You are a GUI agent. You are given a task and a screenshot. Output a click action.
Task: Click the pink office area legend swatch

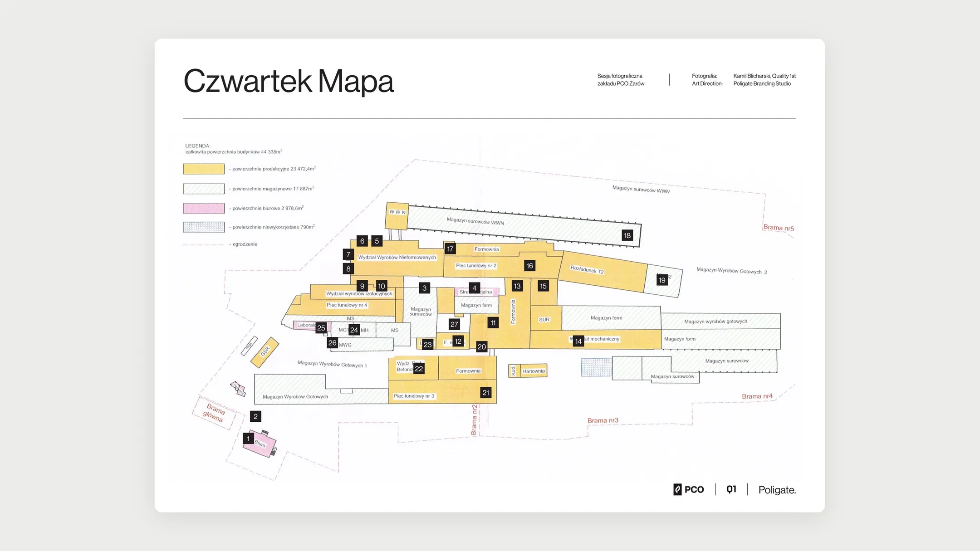[204, 208]
